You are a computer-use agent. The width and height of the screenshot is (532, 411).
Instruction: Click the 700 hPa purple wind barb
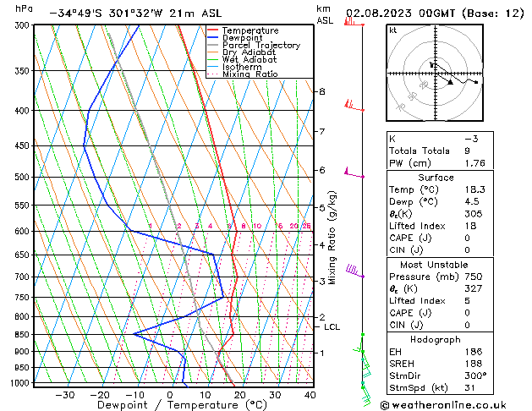pyautogui.click(x=355, y=271)
